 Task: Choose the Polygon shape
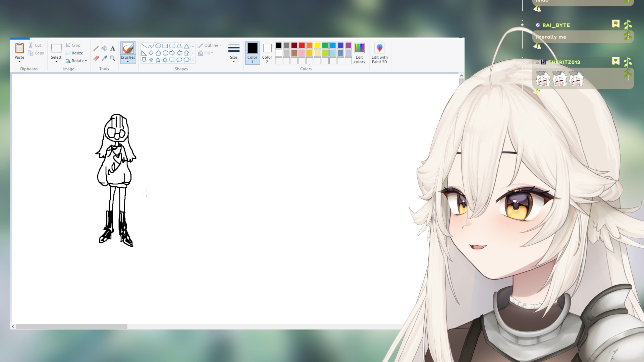tap(179, 46)
